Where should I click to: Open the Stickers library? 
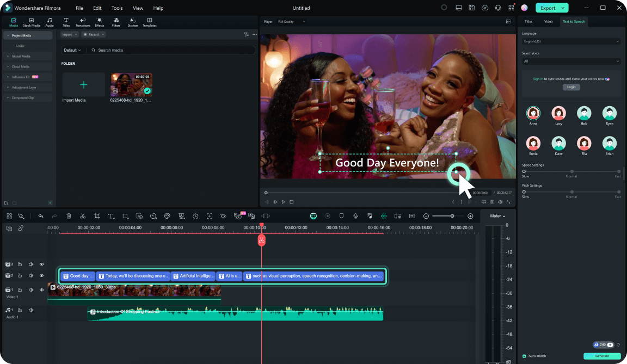pos(133,22)
